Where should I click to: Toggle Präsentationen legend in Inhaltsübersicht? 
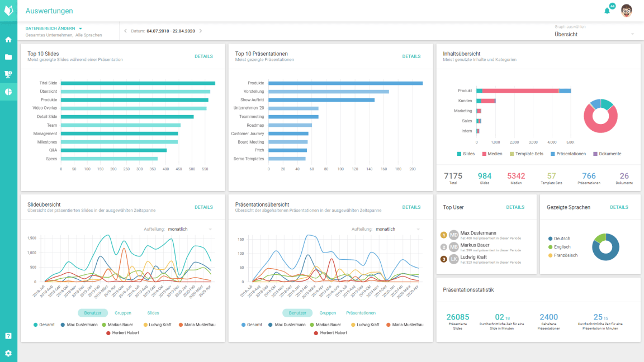(568, 154)
